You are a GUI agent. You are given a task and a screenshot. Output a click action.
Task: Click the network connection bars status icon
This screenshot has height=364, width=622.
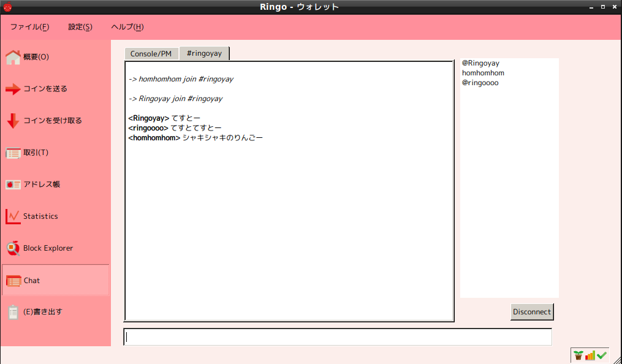click(590, 355)
